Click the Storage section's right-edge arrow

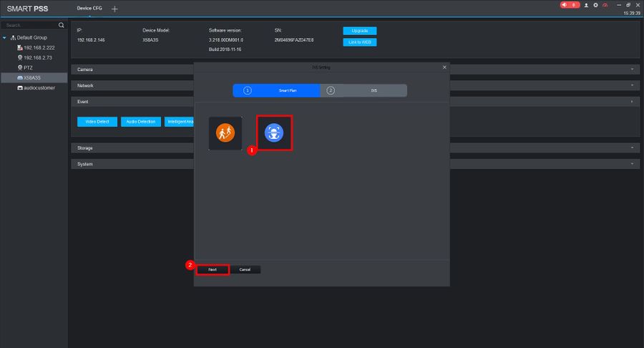tap(632, 148)
